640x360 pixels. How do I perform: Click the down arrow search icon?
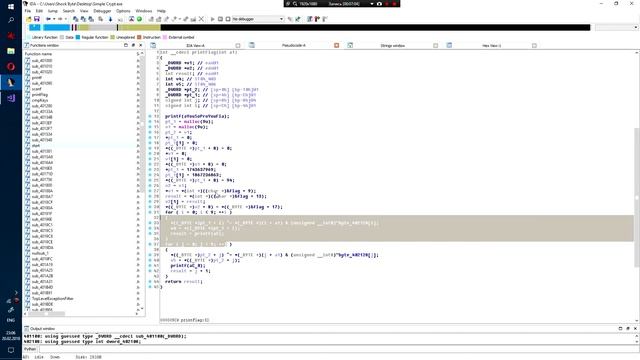pos(110,19)
